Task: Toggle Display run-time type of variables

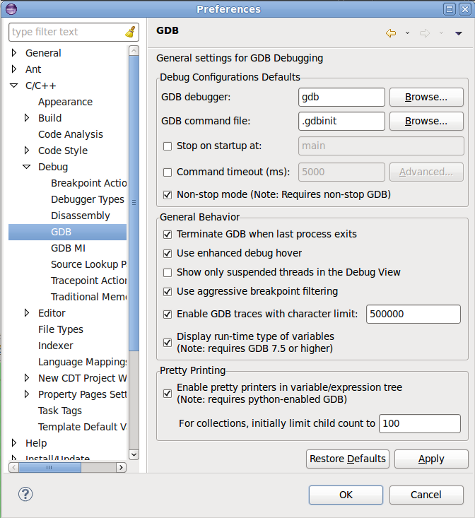Action: tap(167, 342)
